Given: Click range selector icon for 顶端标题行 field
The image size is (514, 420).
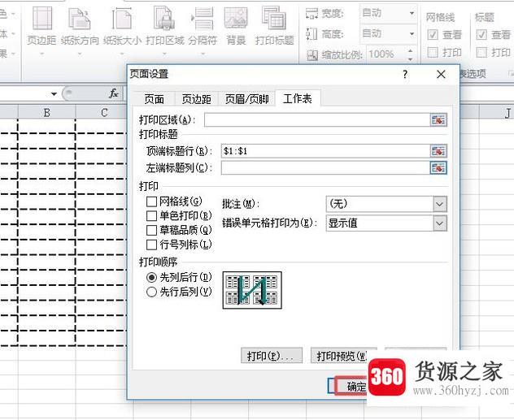Looking at the screenshot, I should pos(438,151).
